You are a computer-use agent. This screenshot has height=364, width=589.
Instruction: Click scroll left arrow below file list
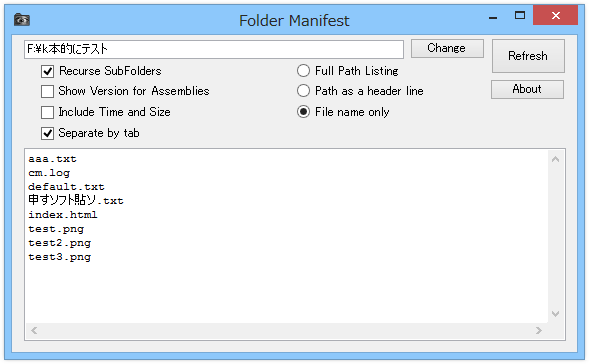pyautogui.click(x=34, y=330)
